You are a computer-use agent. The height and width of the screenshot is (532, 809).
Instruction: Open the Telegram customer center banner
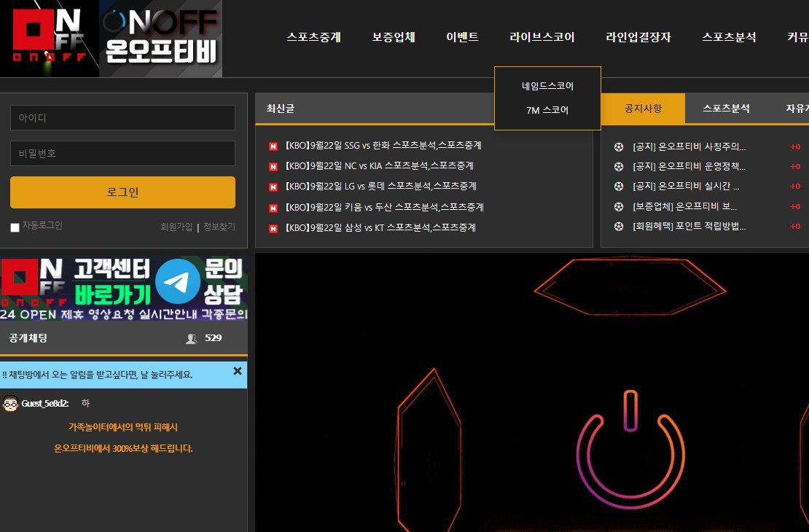[124, 289]
